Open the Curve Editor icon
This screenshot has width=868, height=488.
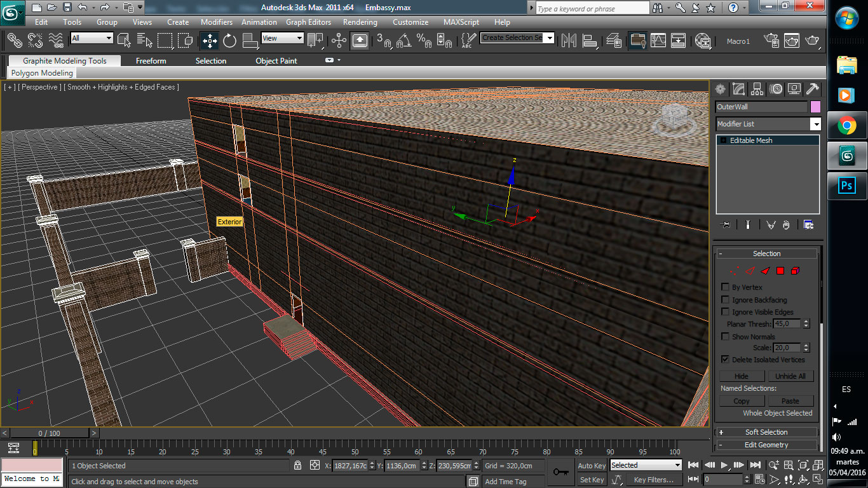coord(658,41)
